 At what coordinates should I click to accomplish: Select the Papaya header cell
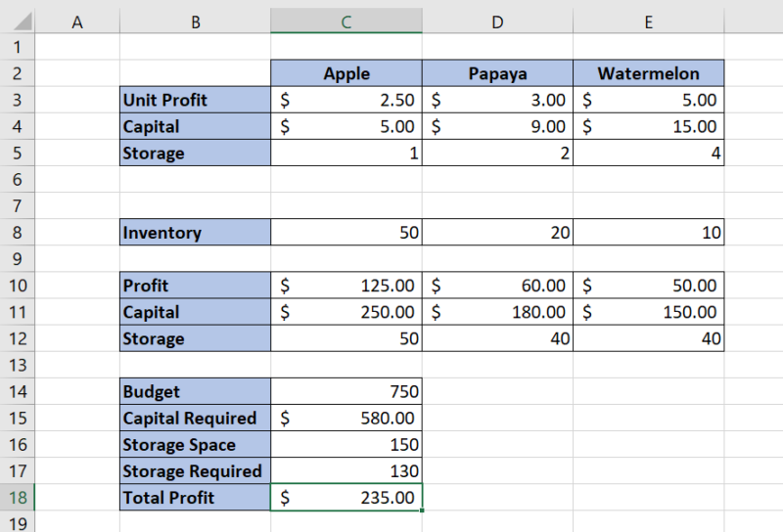click(x=497, y=73)
